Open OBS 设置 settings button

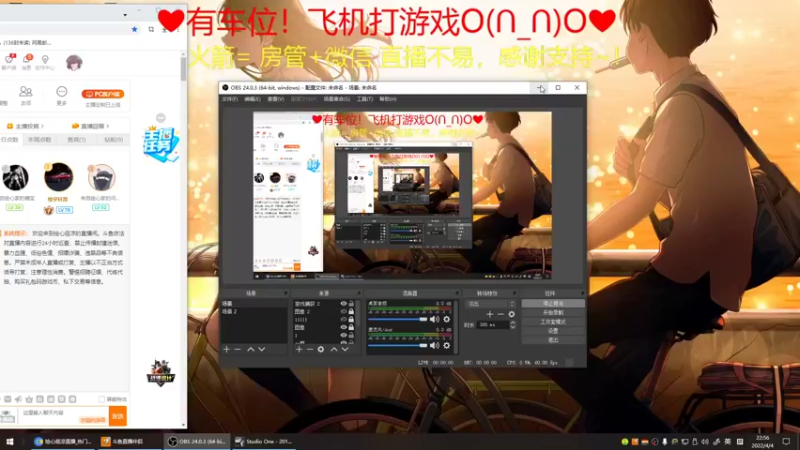click(553, 331)
